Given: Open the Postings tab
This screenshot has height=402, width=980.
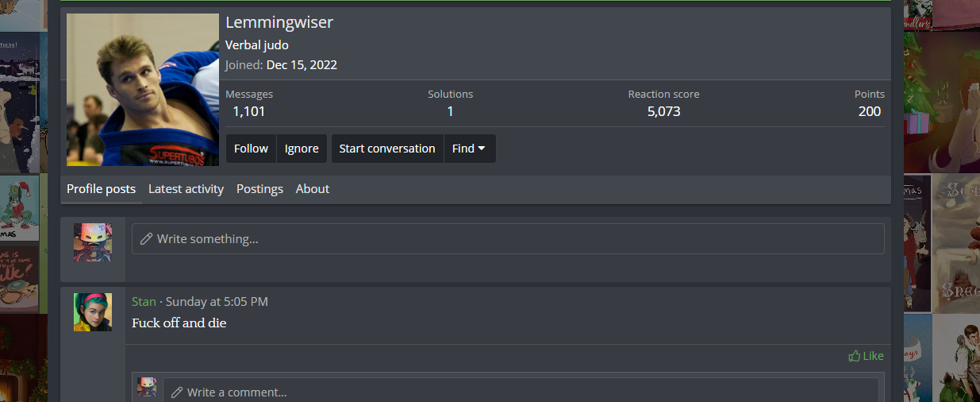Looking at the screenshot, I should [259, 189].
